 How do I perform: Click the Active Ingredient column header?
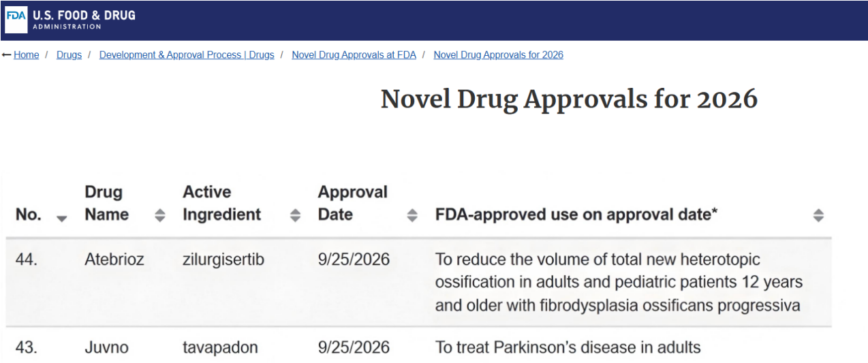221,203
